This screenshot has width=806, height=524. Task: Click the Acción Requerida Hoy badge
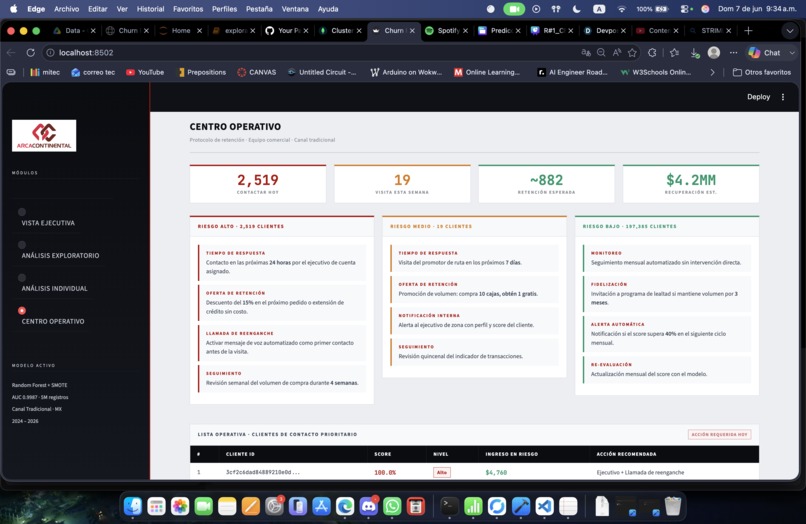pyautogui.click(x=719, y=435)
